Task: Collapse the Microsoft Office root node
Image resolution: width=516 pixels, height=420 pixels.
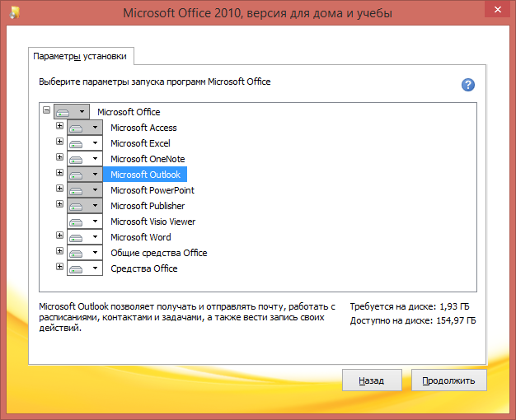Action: [x=46, y=110]
